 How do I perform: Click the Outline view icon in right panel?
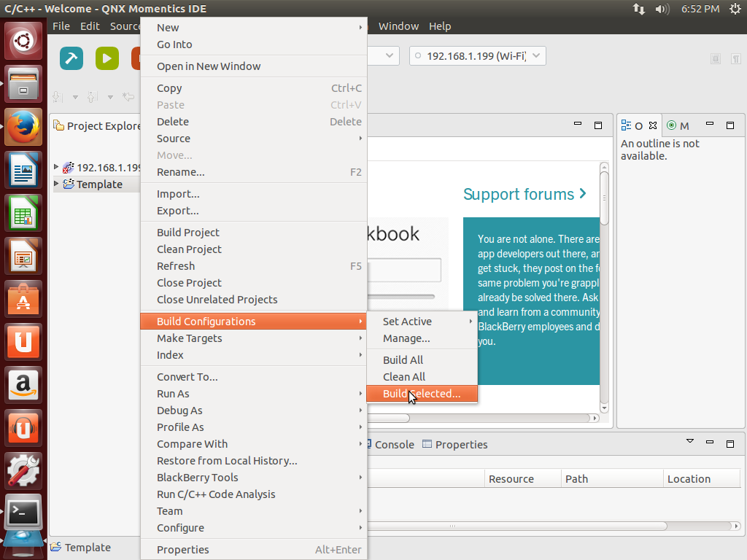pos(626,125)
